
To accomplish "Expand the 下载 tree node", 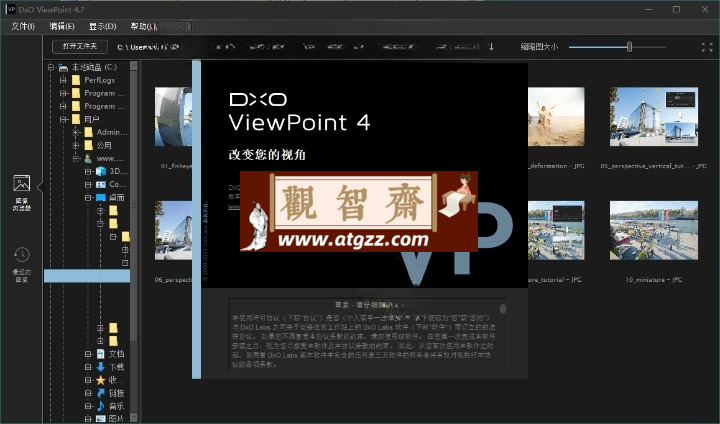I will click(88, 367).
